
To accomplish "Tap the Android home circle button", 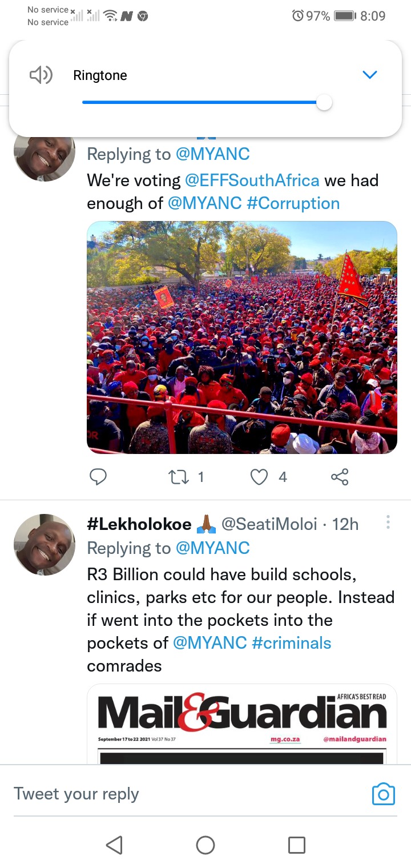I will pos(205,845).
